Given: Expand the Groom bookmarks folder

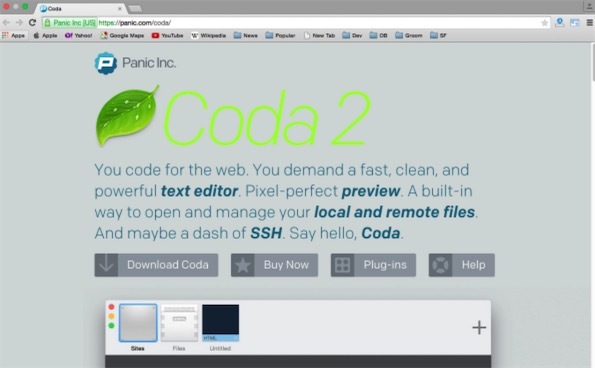Looking at the screenshot, I should [409, 35].
